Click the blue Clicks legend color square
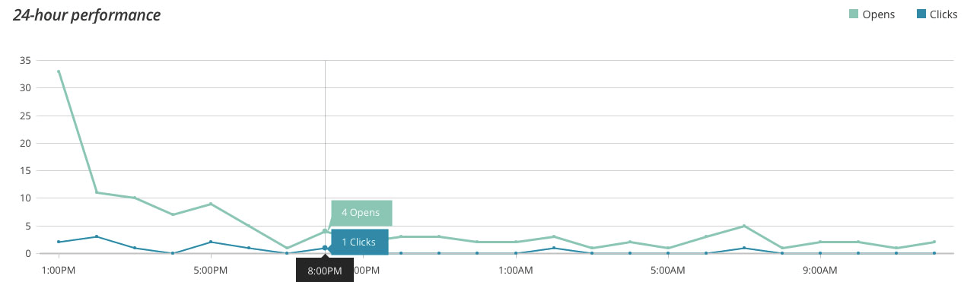The height and width of the screenshot is (282, 980). (x=921, y=14)
